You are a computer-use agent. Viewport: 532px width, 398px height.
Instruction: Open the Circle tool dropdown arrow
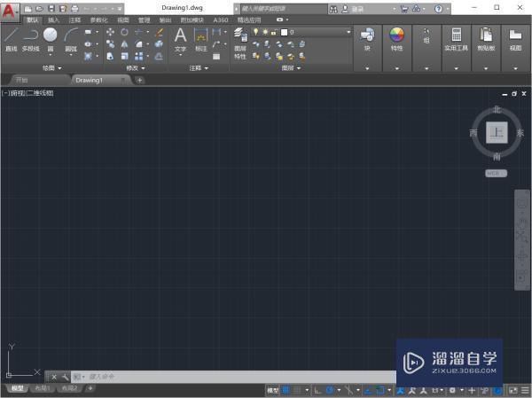51,55
